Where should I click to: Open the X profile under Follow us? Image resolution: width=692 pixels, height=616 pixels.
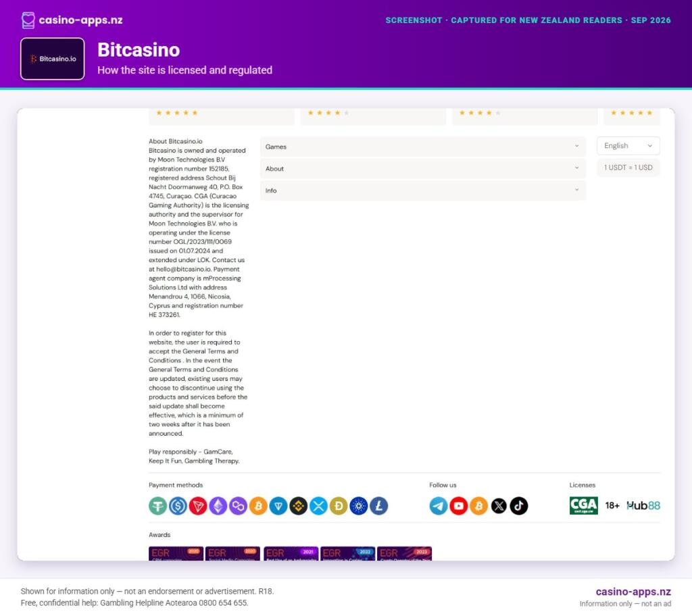point(499,506)
